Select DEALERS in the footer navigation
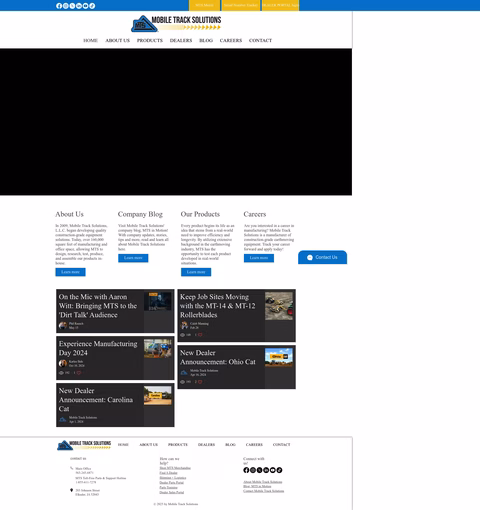The height and width of the screenshot is (510, 480). click(x=206, y=445)
